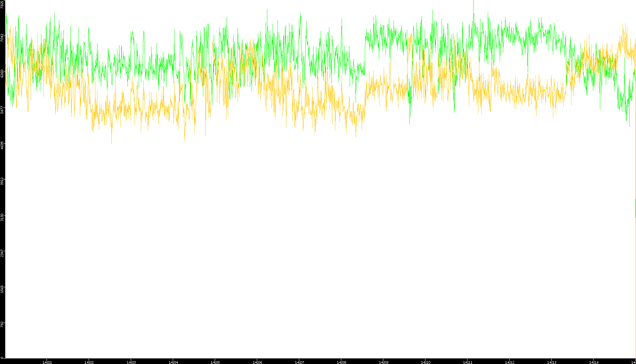Click the 14:05 tick on time axis
636x364 pixels.
(x=215, y=362)
